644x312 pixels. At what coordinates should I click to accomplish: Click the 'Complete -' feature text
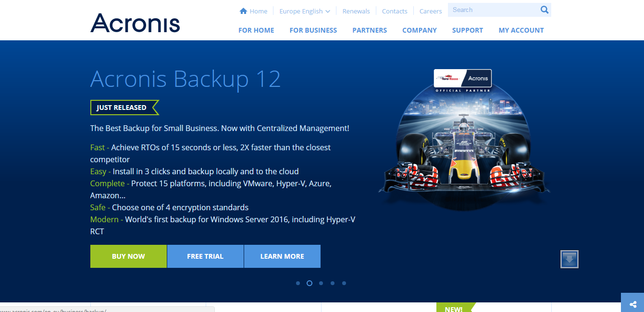click(x=110, y=183)
